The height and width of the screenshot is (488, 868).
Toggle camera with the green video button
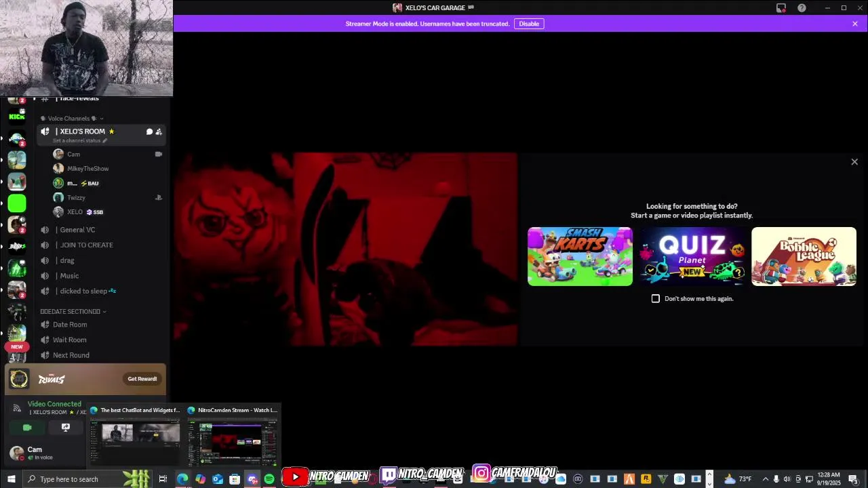27,428
